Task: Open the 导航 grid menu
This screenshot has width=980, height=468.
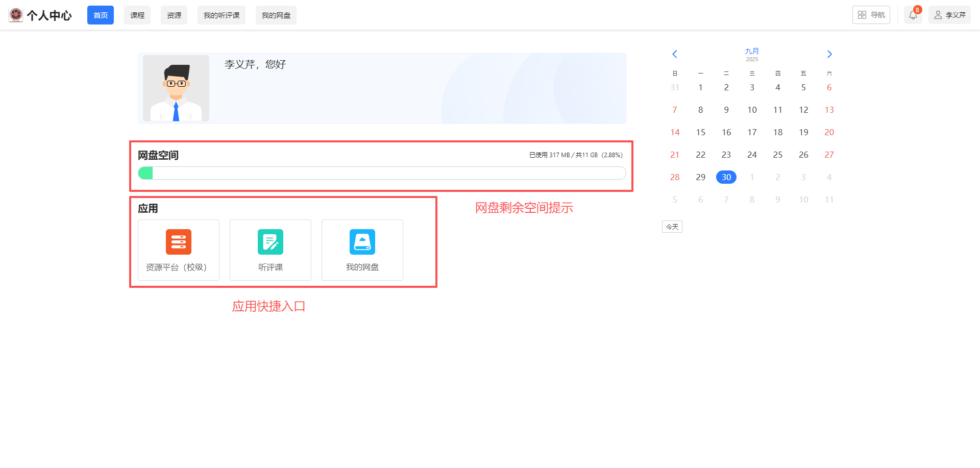Action: (871, 15)
